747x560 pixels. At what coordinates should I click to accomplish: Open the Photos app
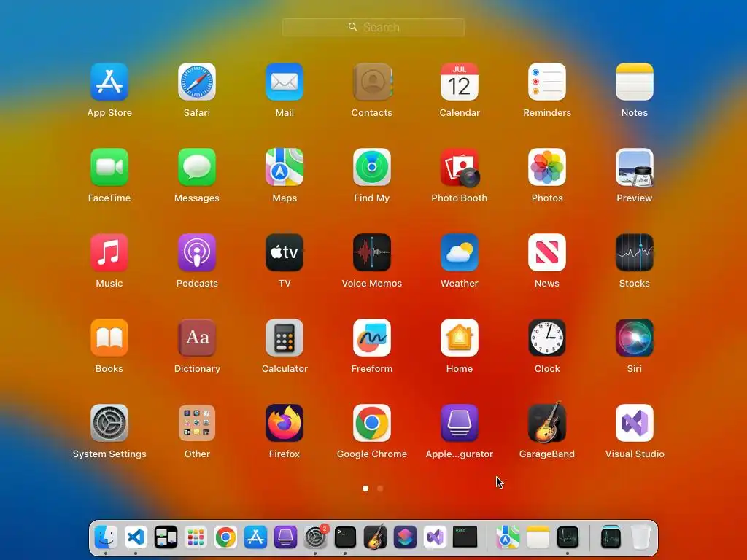point(547,167)
